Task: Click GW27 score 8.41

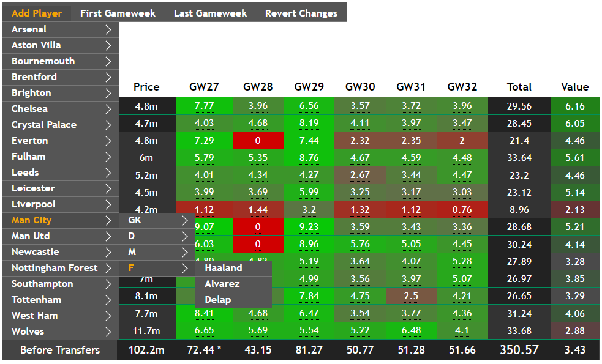Action: click(205, 314)
